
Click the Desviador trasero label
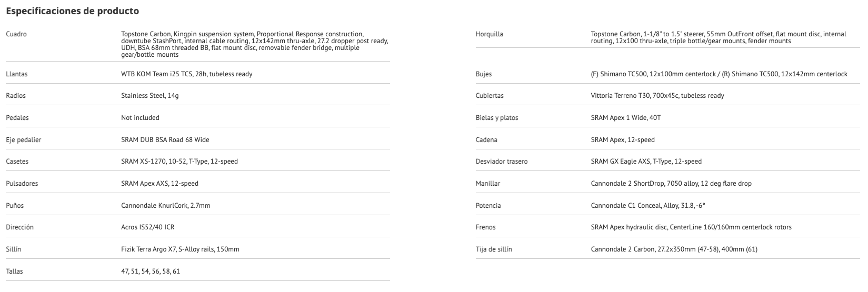point(501,162)
